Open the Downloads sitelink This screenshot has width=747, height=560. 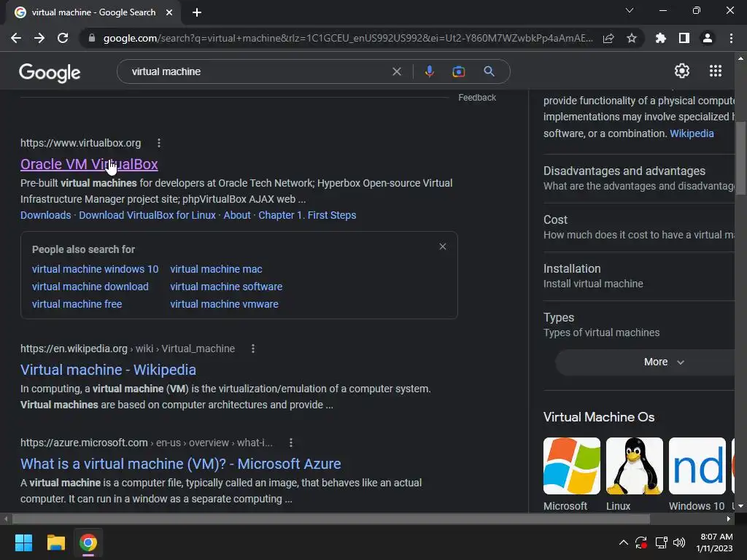[x=46, y=215]
